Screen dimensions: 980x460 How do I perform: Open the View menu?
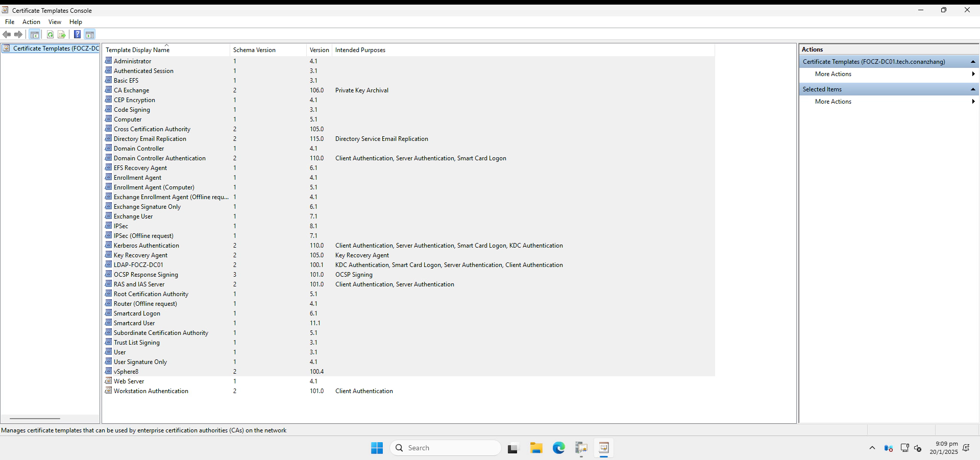click(x=55, y=22)
